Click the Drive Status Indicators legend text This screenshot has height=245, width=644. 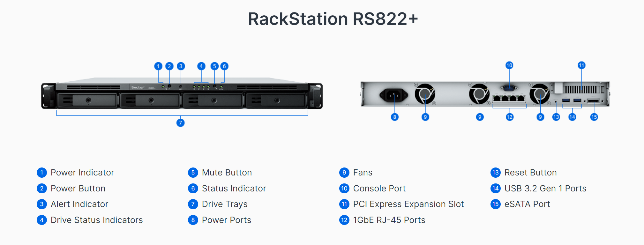pos(97,220)
